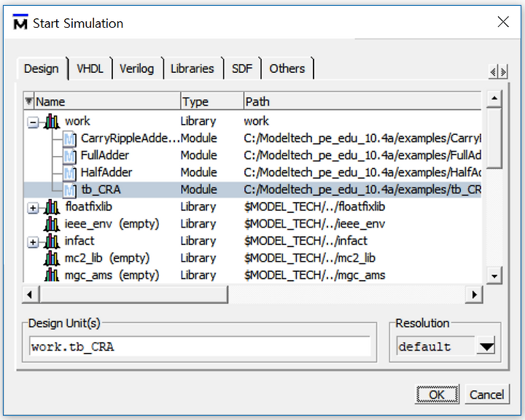The height and width of the screenshot is (420, 525).
Task: Click the path $MODEL_TECH/../floatfixlib
Action: coord(315,207)
